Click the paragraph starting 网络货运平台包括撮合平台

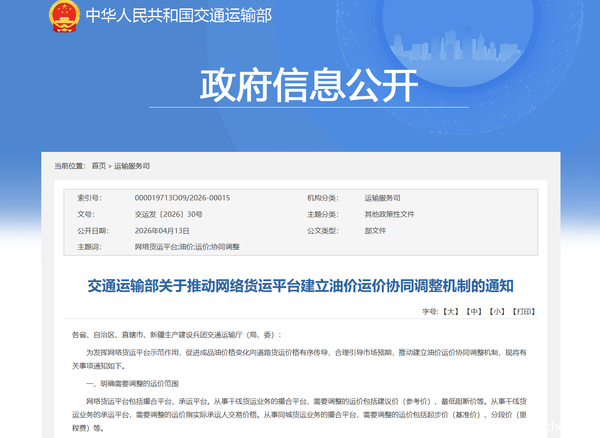click(x=299, y=415)
